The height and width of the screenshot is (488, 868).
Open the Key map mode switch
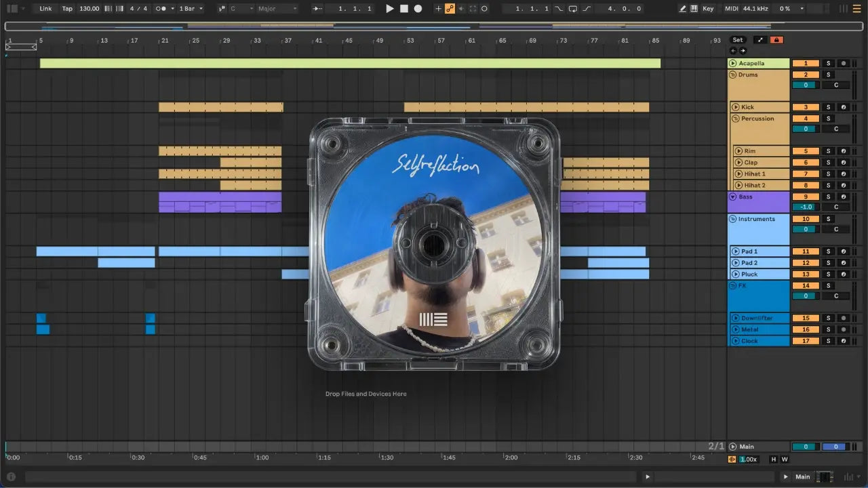click(708, 9)
